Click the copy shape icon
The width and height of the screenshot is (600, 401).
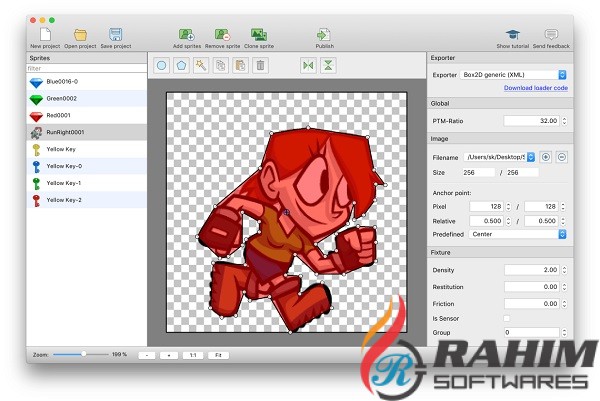[221, 65]
